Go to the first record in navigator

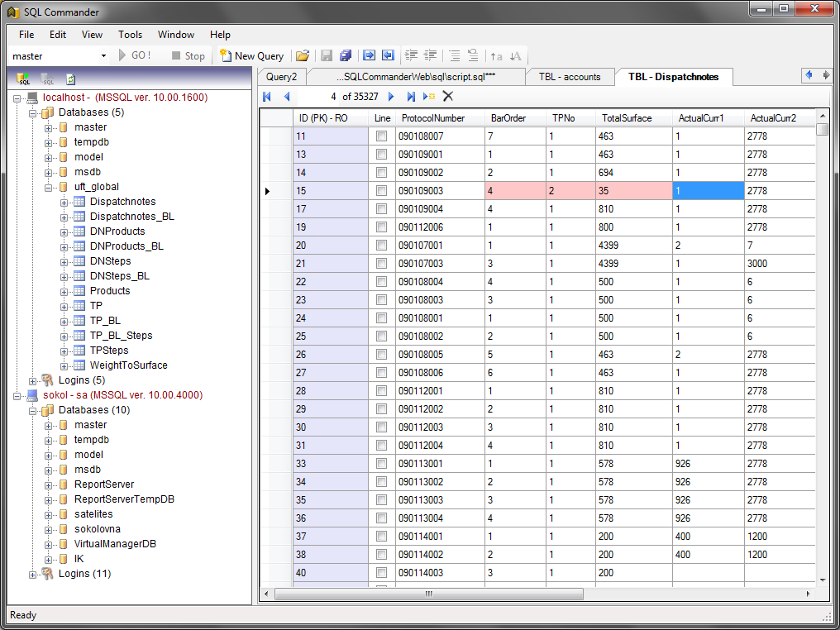[x=267, y=97]
